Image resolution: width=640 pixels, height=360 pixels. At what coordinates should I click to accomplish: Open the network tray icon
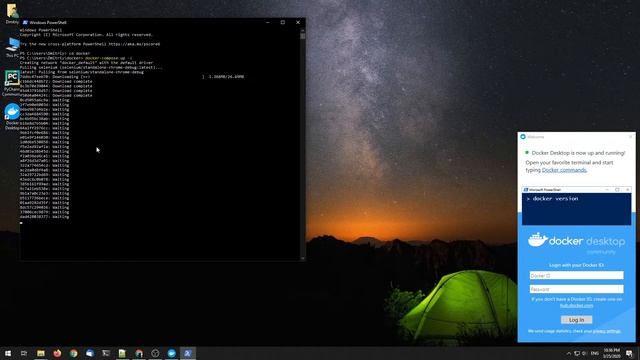coord(577,353)
